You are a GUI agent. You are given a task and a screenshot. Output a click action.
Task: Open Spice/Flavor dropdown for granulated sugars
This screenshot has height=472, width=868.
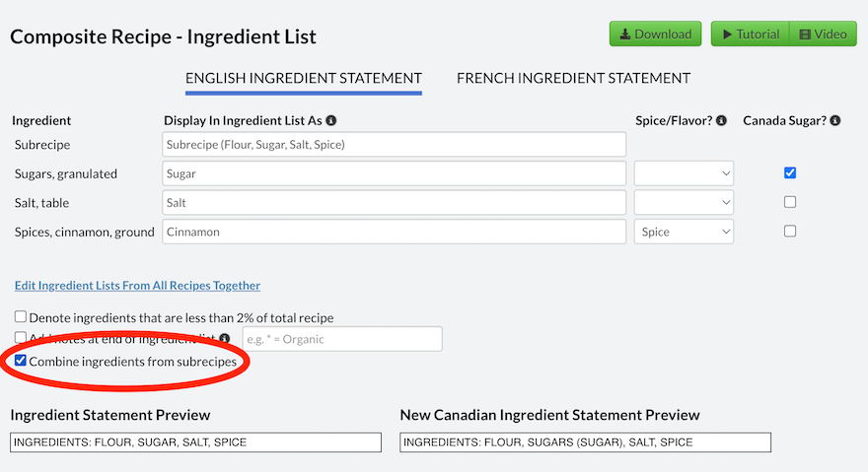click(684, 173)
